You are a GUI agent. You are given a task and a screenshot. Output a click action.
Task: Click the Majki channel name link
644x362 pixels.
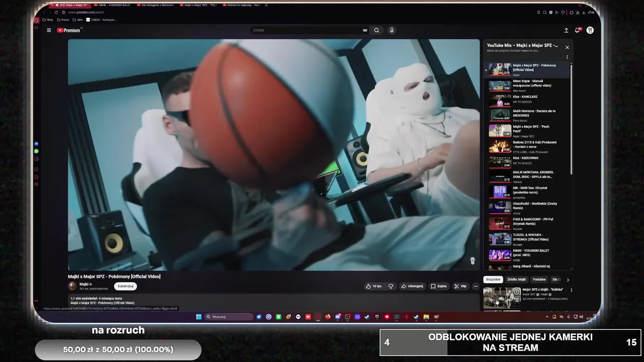coord(84,285)
